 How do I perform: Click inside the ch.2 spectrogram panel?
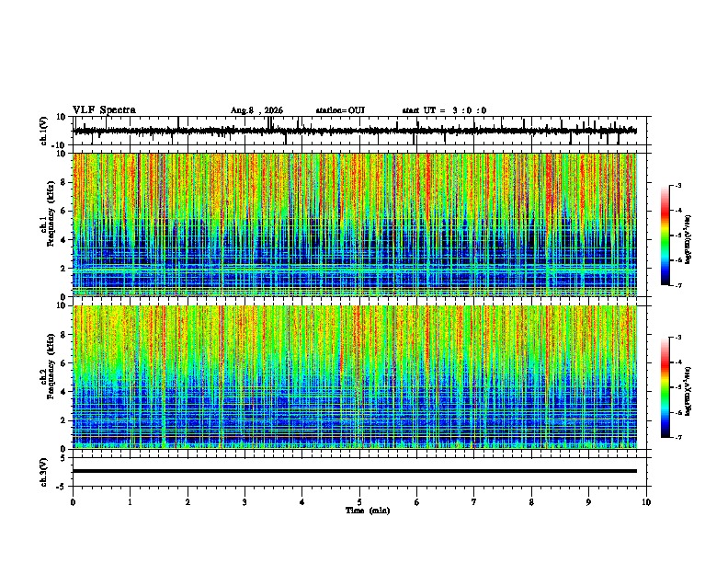[355, 377]
